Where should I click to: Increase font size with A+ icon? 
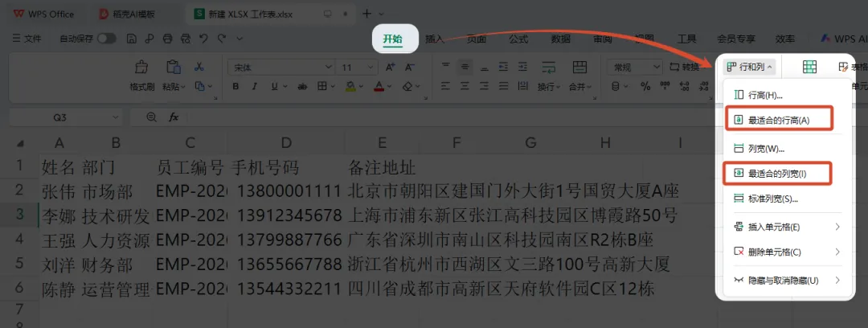390,67
